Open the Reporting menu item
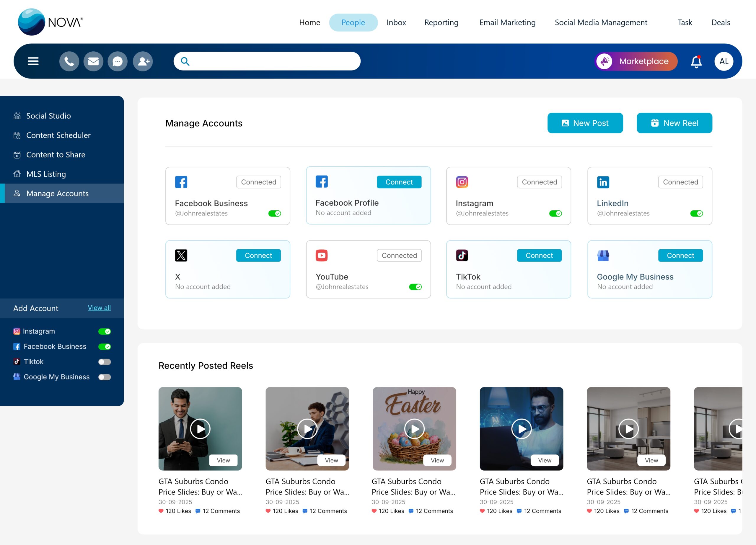 tap(441, 22)
